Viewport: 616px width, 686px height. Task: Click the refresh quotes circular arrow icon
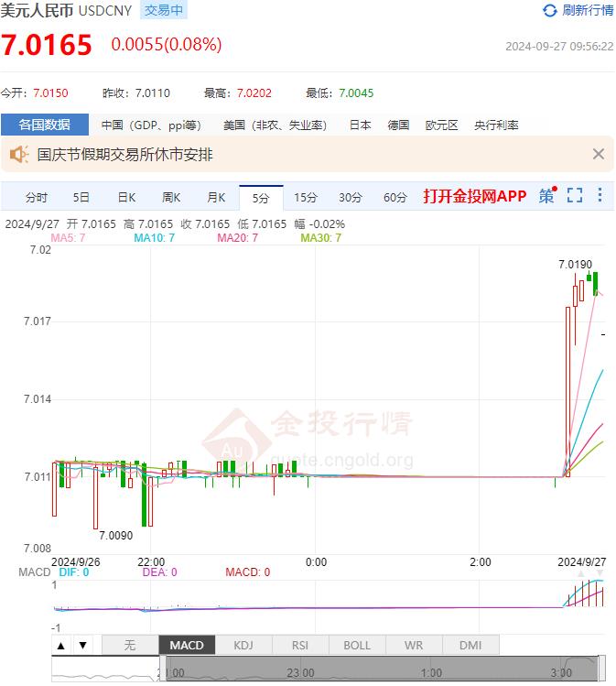(x=549, y=10)
